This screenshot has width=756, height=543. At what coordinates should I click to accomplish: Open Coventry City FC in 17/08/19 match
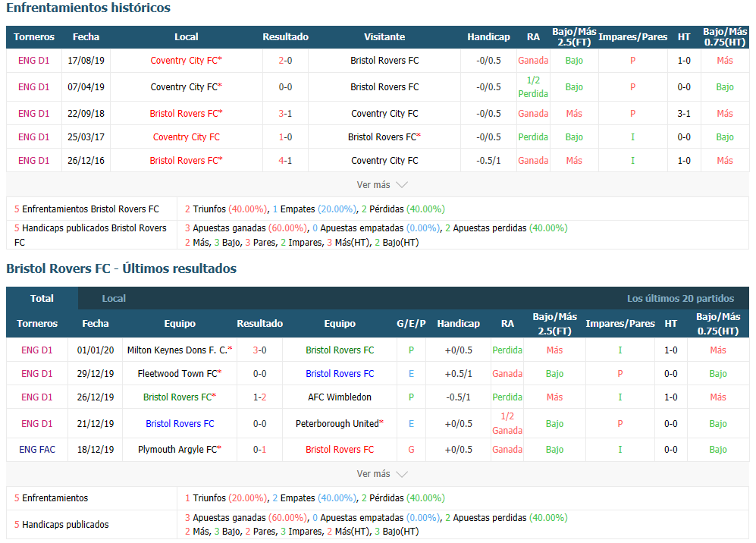point(186,60)
